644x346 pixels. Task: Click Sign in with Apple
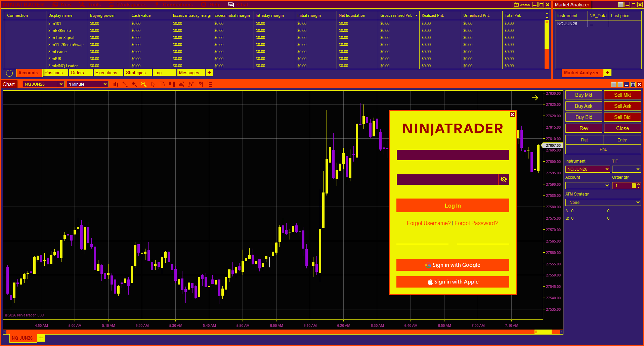(453, 282)
